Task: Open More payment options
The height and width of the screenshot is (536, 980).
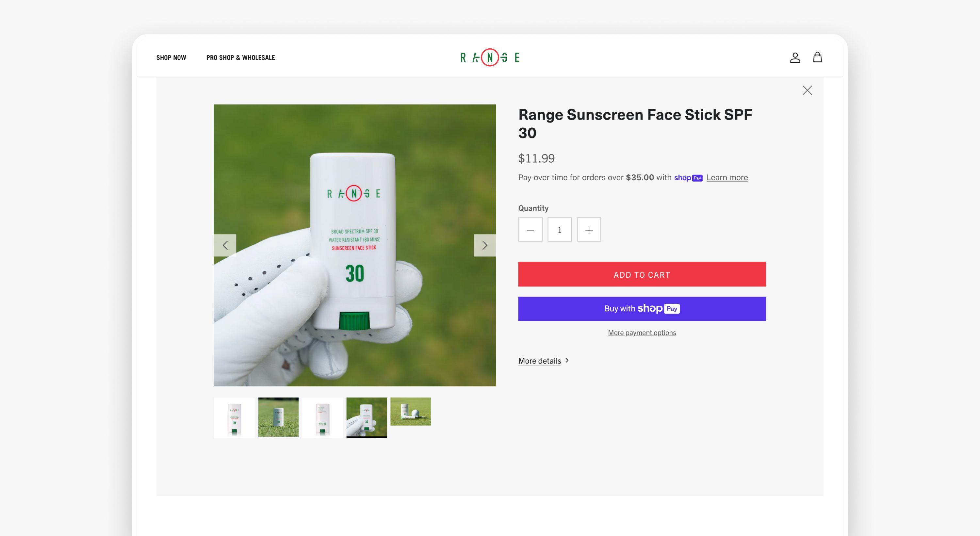Action: pyautogui.click(x=642, y=333)
